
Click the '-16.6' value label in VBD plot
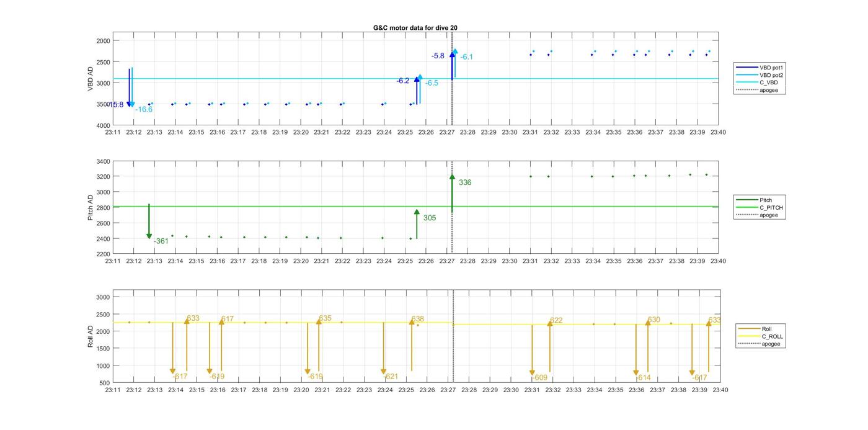point(144,110)
